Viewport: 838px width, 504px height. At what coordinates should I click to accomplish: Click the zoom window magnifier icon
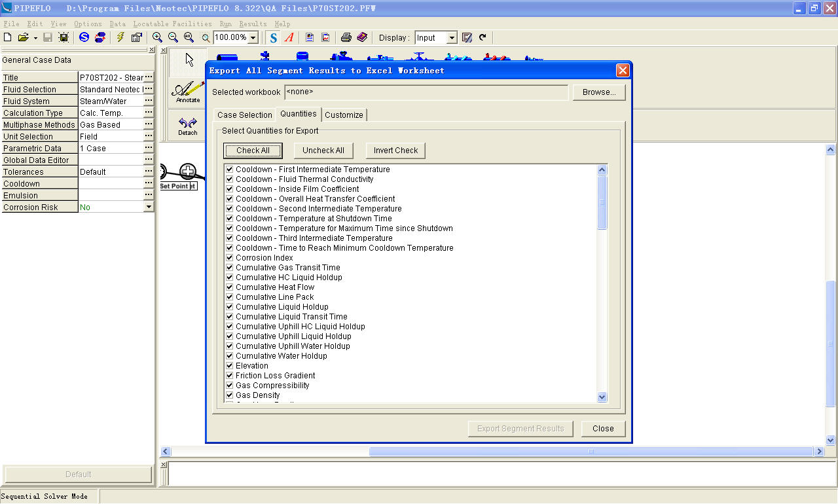[x=206, y=38]
